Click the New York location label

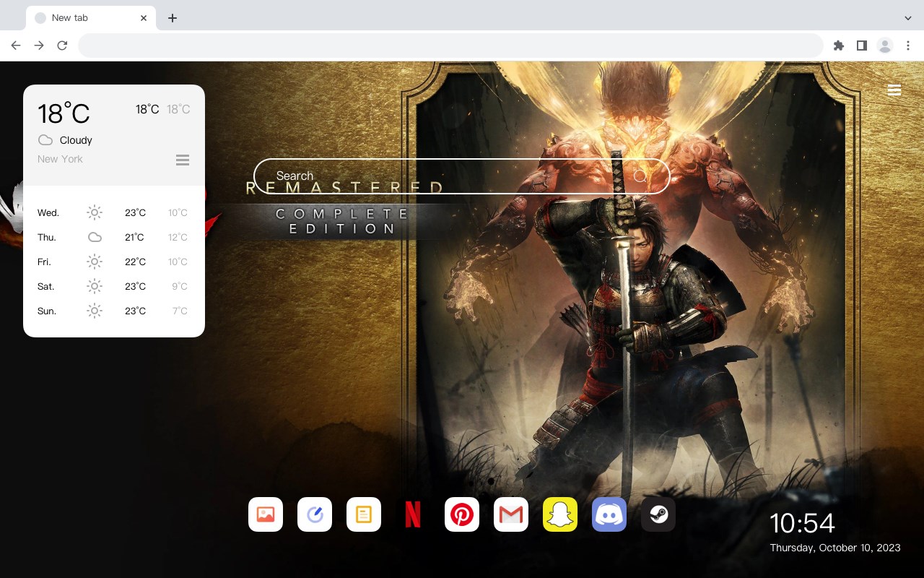point(60,159)
